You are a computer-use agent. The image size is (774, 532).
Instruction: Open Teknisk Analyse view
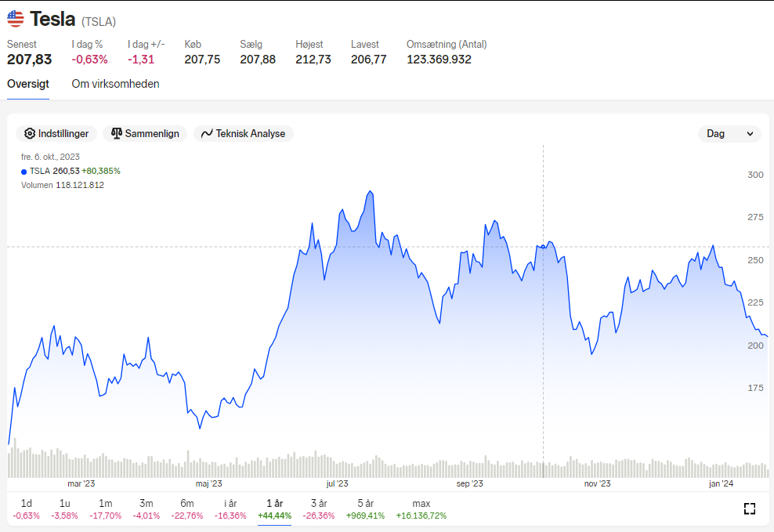(x=244, y=134)
